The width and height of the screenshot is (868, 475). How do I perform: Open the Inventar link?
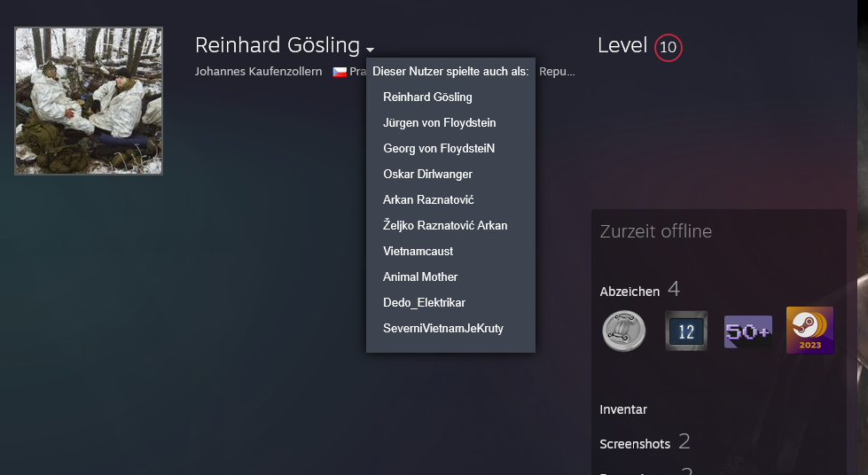[623, 409]
